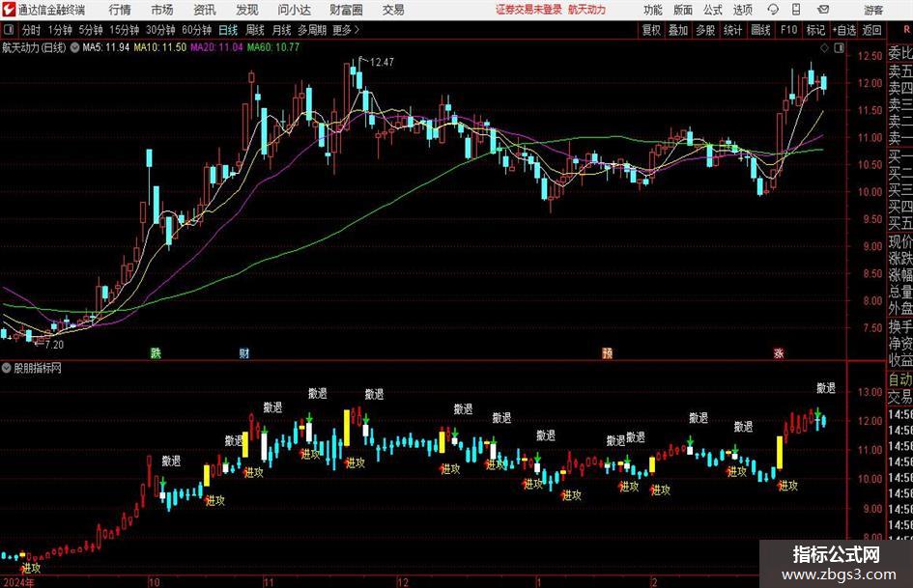Open the F10 company info button
This screenshot has width=913, height=588.
[x=788, y=30]
